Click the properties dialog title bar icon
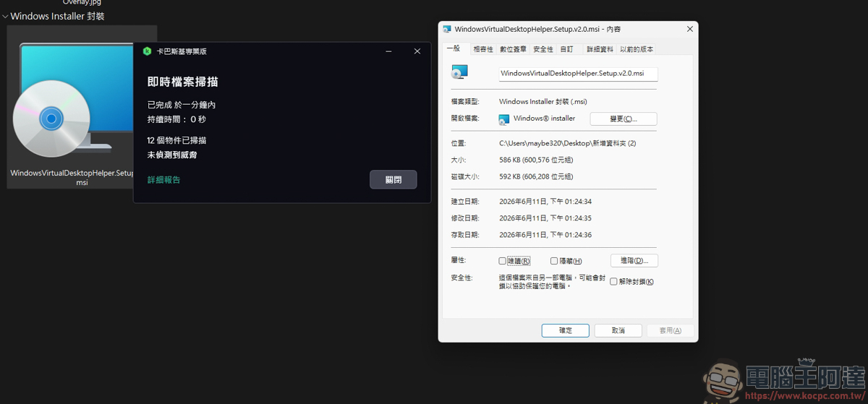 point(447,29)
